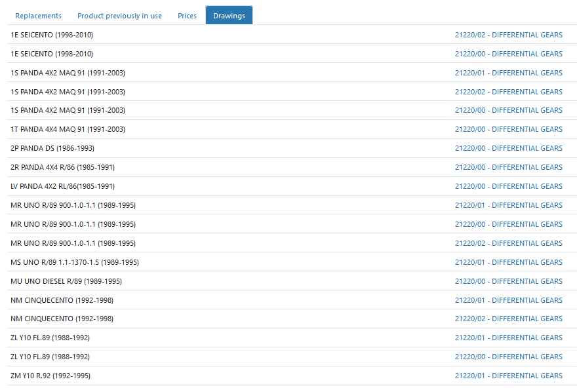
Task: Open 21220/02 drawing link for 1E SEICENTO
Action: (x=508, y=35)
